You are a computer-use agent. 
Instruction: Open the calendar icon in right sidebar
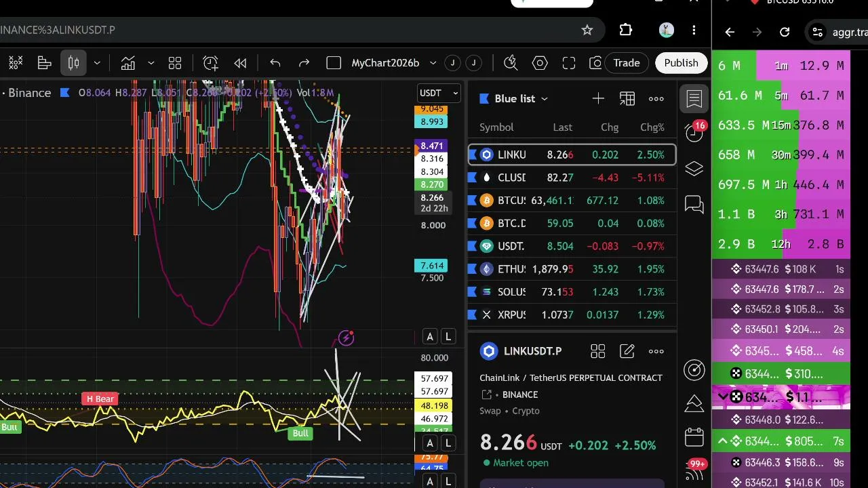tap(694, 437)
